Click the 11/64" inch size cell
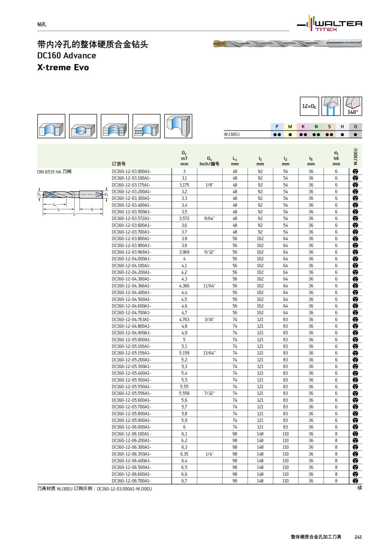The width and height of the screenshot is (392, 555). [209, 286]
